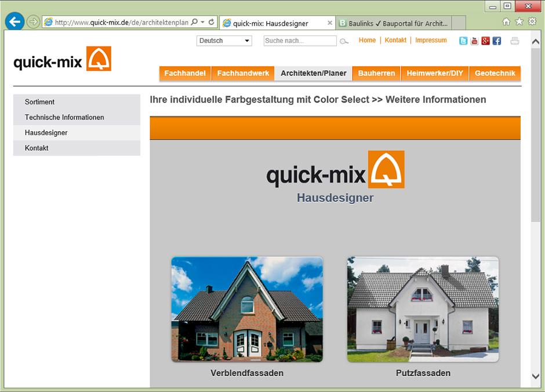Select the Bauherren navigation tab
This screenshot has height=392, width=545.
pyautogui.click(x=376, y=73)
